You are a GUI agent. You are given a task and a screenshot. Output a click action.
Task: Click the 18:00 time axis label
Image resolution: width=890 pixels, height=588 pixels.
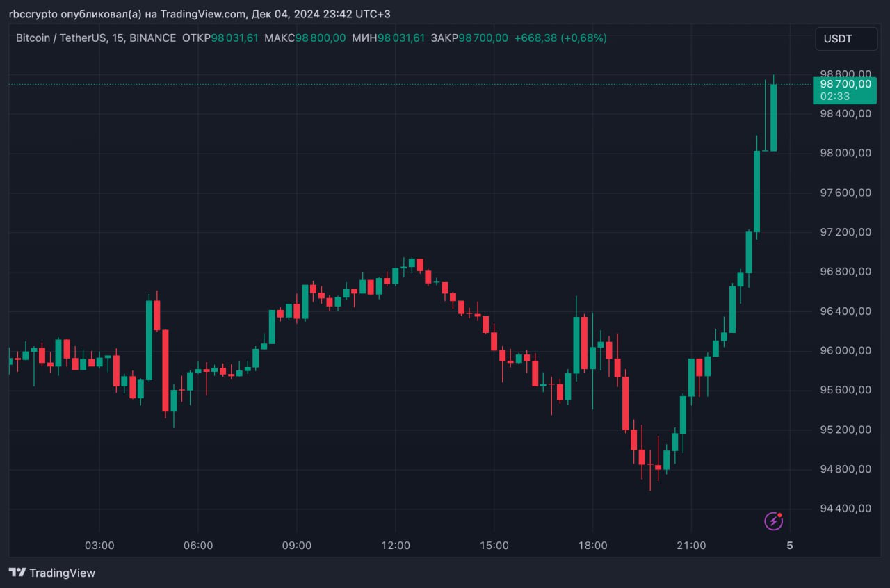[x=592, y=546]
